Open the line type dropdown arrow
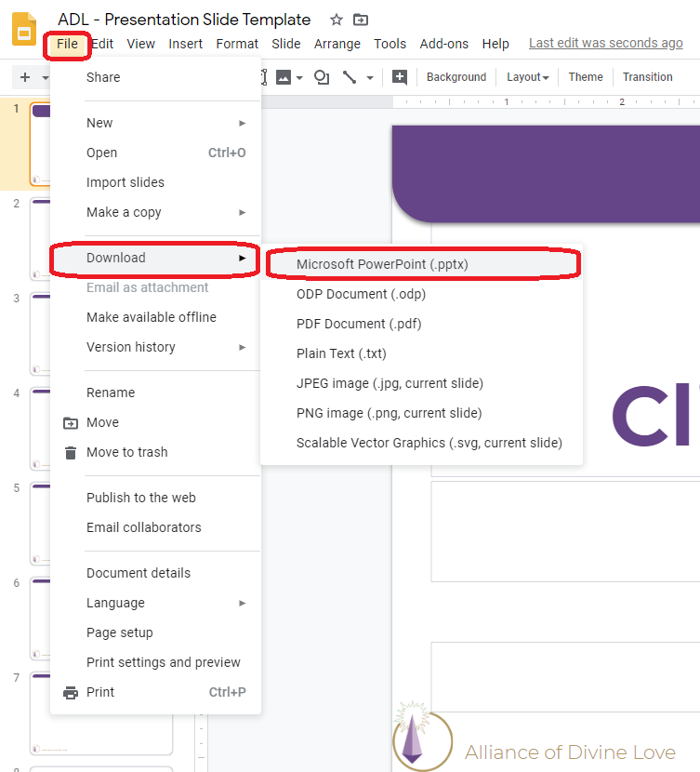The height and width of the screenshot is (772, 700). coord(370,78)
